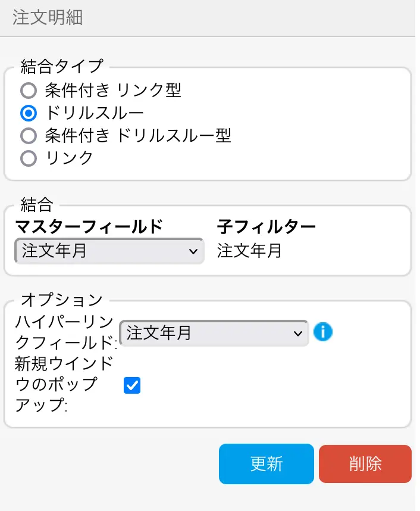Click the 結合タイプ group legend
This screenshot has height=511, width=420.
pos(61,64)
